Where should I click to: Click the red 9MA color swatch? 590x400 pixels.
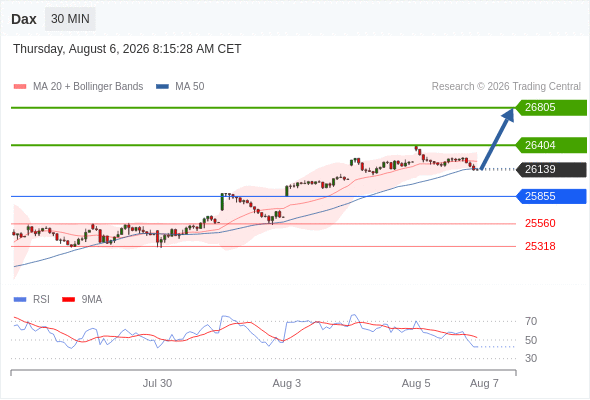coord(68,300)
